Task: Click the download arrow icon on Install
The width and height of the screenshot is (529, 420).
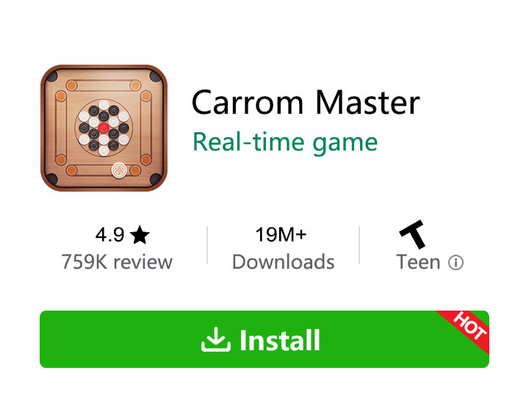Action: pos(216,340)
